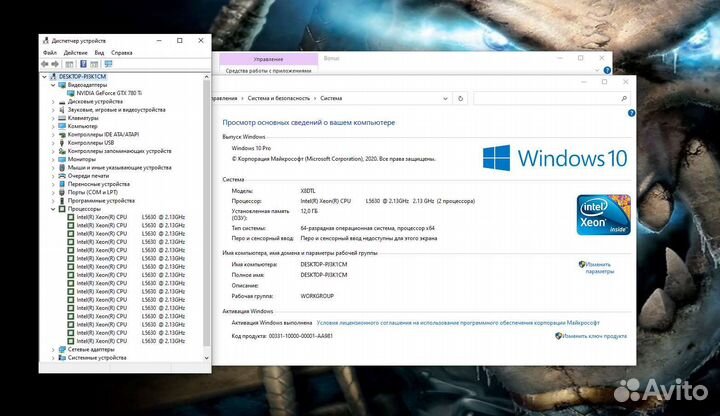Switch to the Управление ribbon tab
Screen dimensions: 720x416
269,59
